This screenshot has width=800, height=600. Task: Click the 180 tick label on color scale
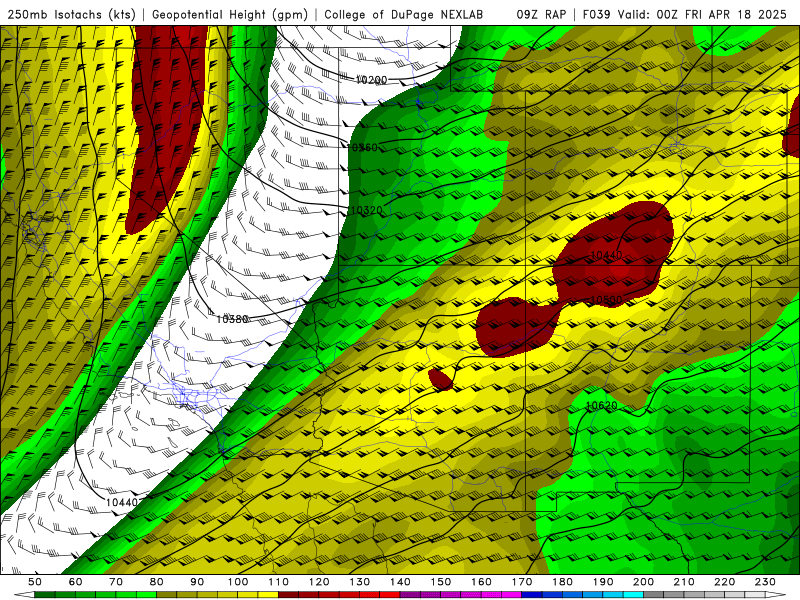[562, 582]
